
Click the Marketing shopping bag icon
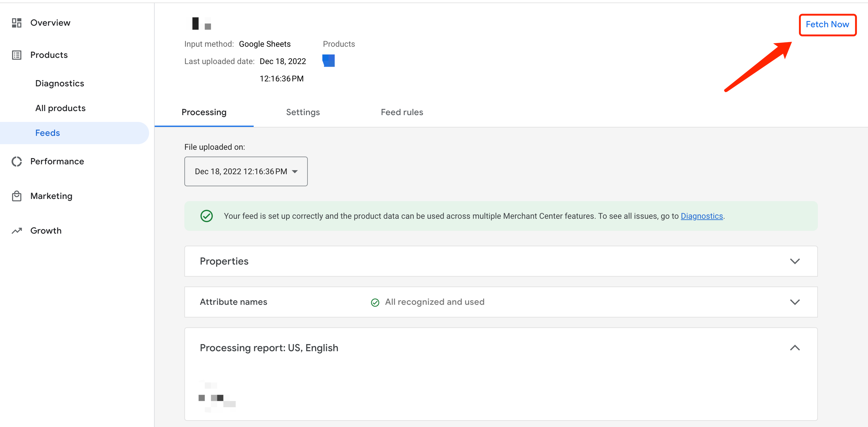[16, 196]
